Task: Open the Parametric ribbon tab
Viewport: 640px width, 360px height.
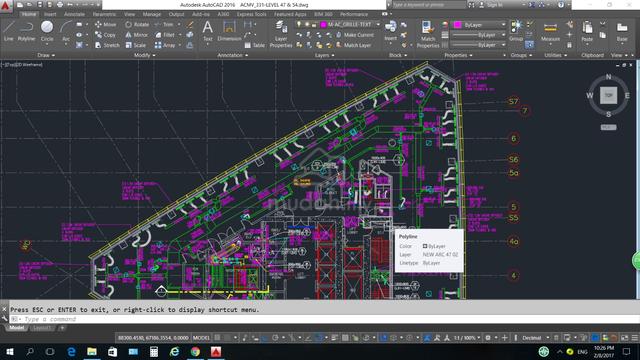Action: pyautogui.click(x=104, y=14)
